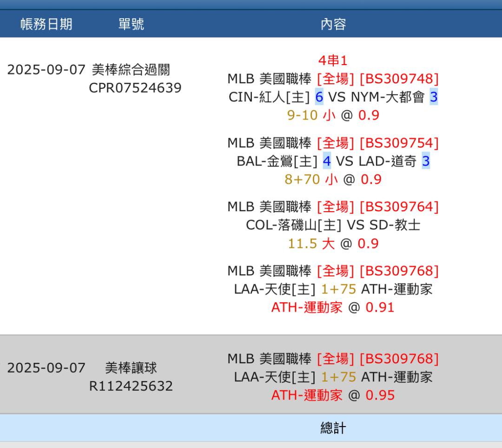502x448 pixels.
Task: Click the bet type 美棒綜合過關
Action: (x=131, y=69)
